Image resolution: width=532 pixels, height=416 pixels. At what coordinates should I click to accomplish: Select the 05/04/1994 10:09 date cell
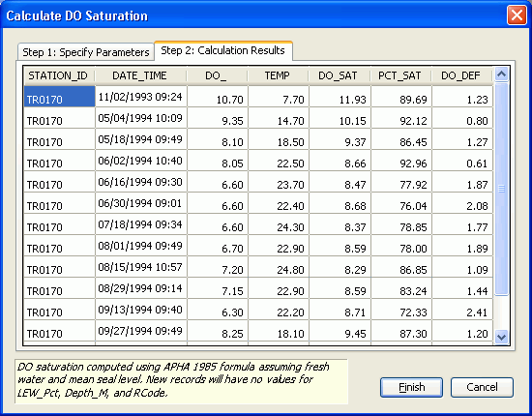(x=141, y=118)
